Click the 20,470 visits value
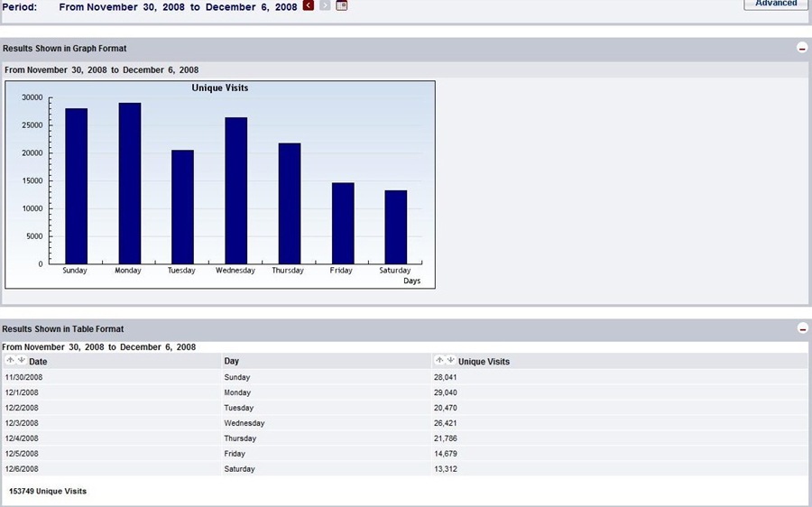This screenshot has width=812, height=507. tap(446, 408)
